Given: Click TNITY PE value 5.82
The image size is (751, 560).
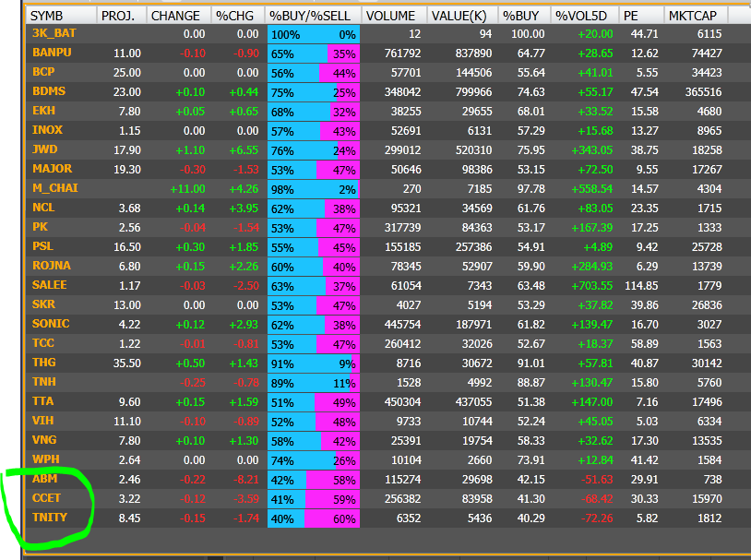Looking at the screenshot, I should click(647, 518).
